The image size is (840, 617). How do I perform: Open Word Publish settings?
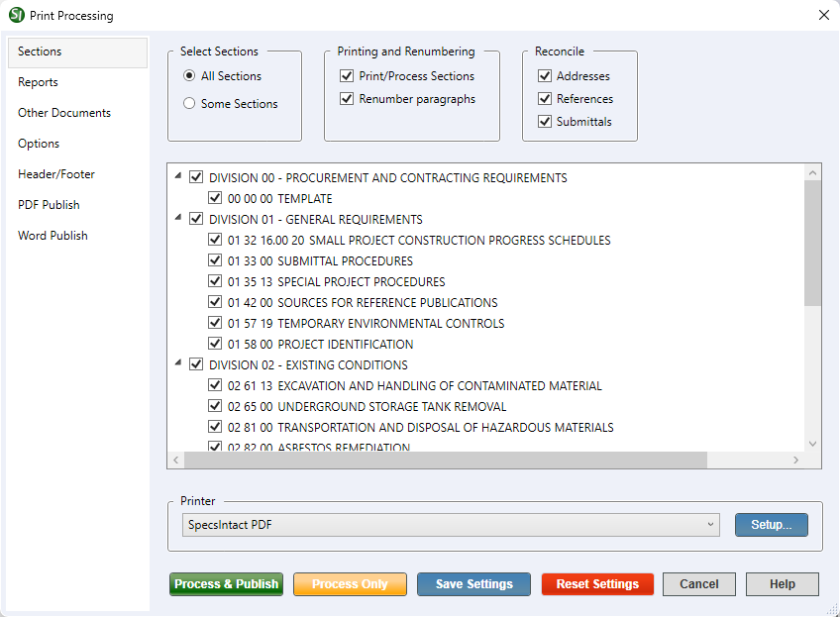(52, 236)
